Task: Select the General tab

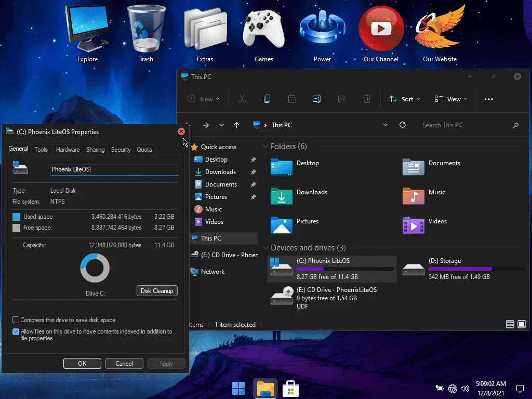Action: pos(18,149)
